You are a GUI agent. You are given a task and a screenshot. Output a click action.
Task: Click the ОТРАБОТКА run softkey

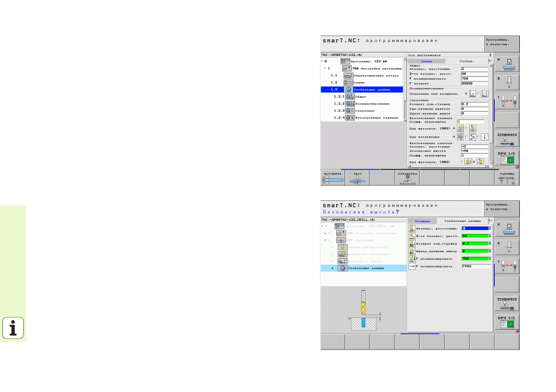(x=407, y=178)
